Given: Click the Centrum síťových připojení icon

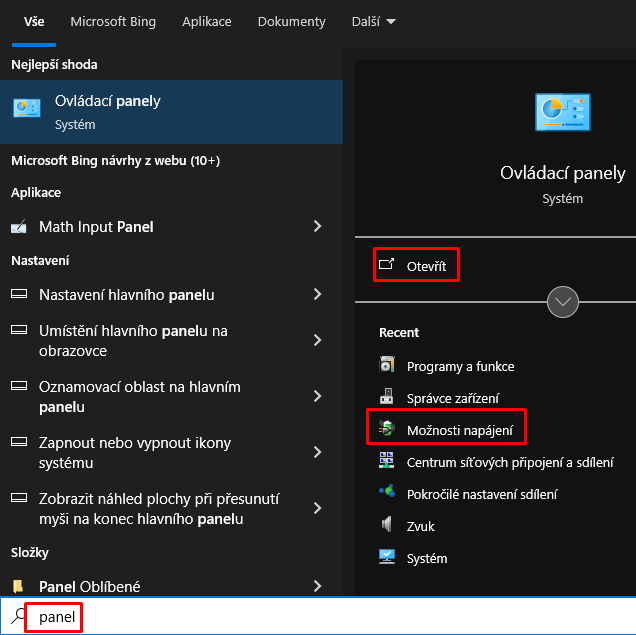Looking at the screenshot, I should point(387,460).
